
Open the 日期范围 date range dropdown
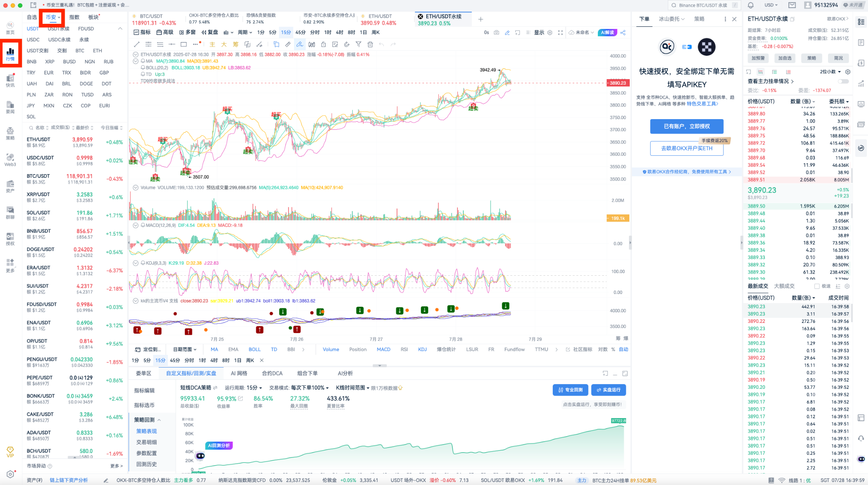click(185, 349)
